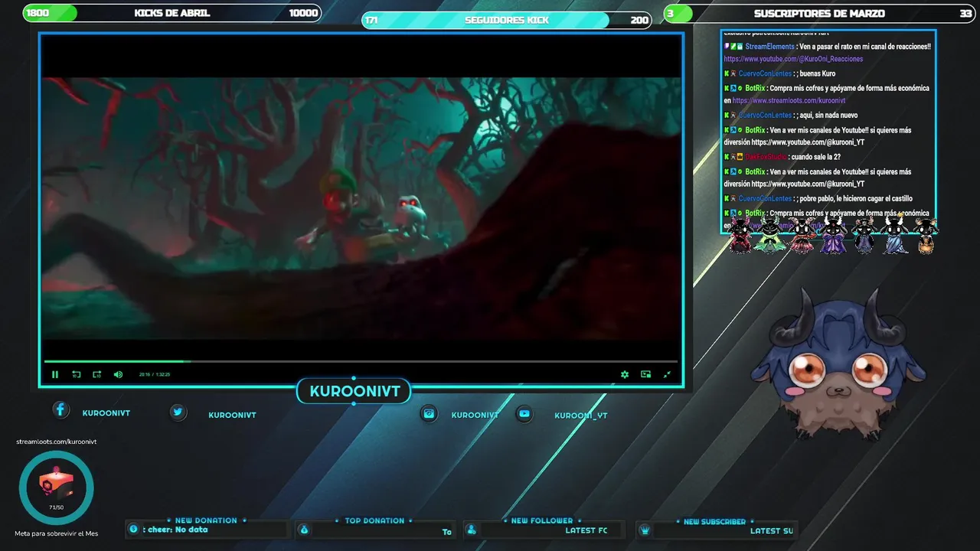980x551 pixels.
Task: Click the New Donation coin icon
Action: 134,529
